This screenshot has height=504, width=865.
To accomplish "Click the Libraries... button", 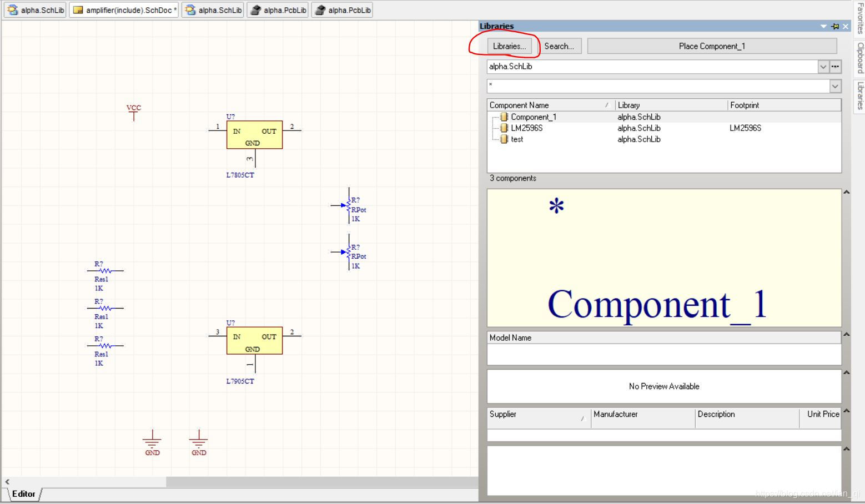I will tap(509, 46).
